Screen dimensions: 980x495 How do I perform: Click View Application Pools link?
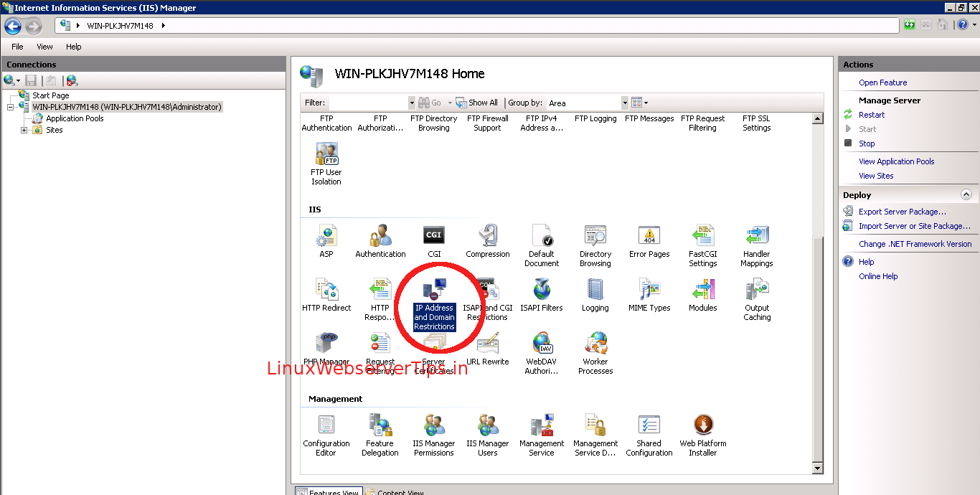897,161
